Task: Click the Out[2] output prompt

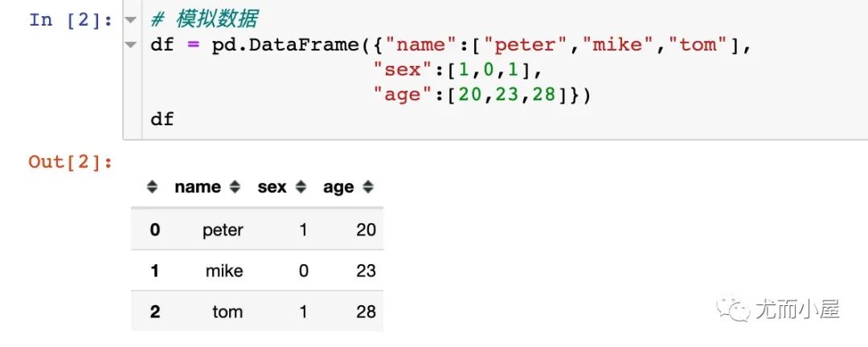Action: pos(71,162)
